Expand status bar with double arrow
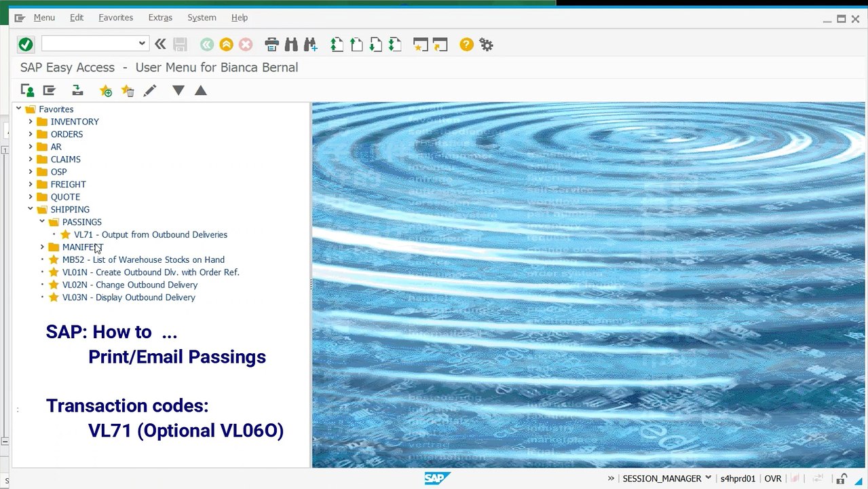Viewport: 868px width, 489px height. point(611,479)
